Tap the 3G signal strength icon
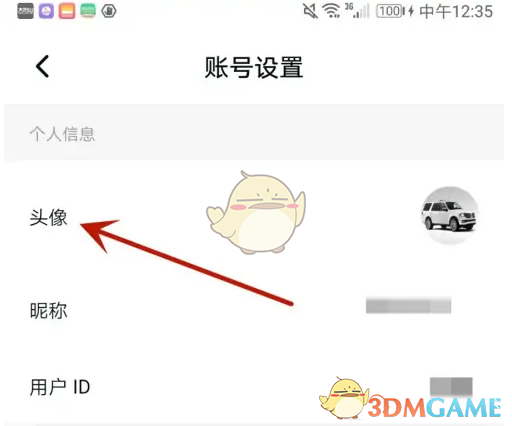 pos(357,11)
